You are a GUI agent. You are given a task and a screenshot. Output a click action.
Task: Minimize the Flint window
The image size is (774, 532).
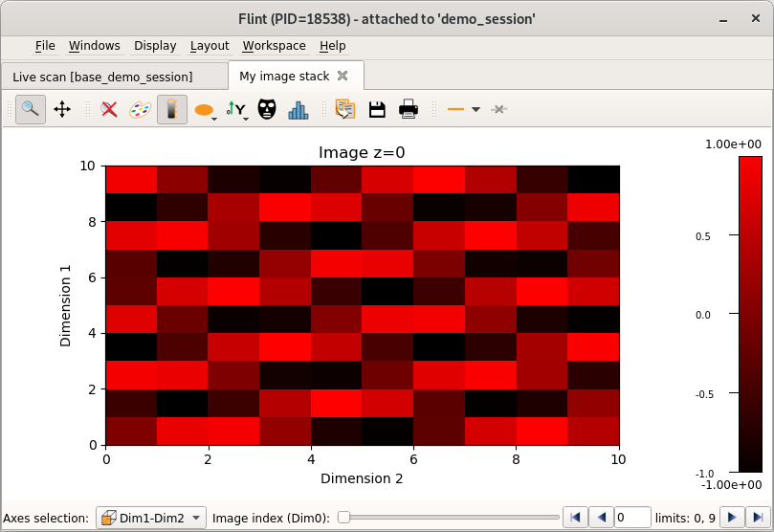[723, 19]
